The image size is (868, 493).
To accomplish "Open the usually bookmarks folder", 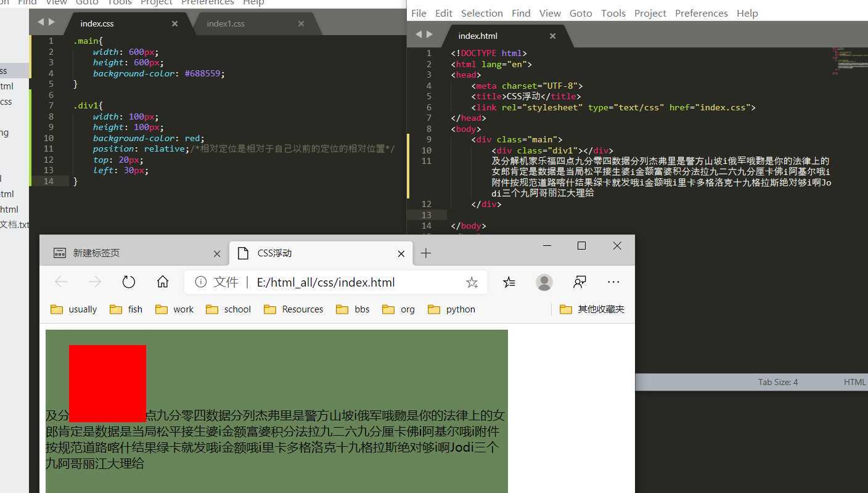I will pyautogui.click(x=74, y=309).
